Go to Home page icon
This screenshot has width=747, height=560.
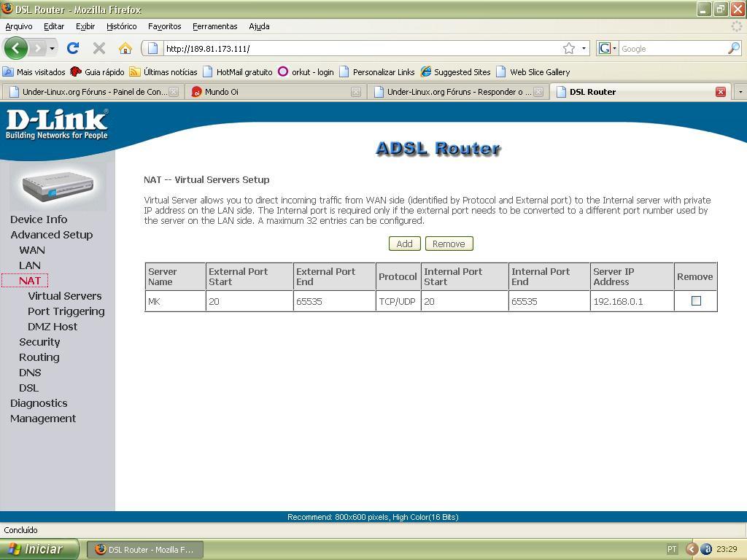click(125, 48)
